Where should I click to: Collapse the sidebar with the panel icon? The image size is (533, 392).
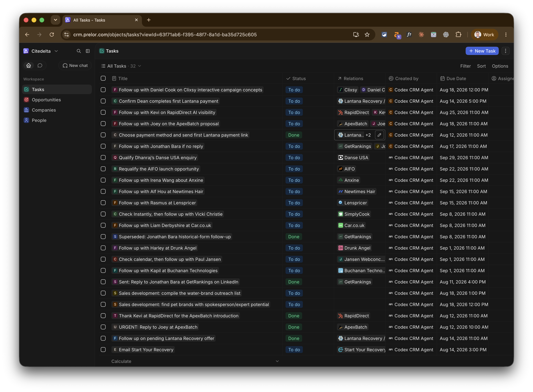[88, 51]
